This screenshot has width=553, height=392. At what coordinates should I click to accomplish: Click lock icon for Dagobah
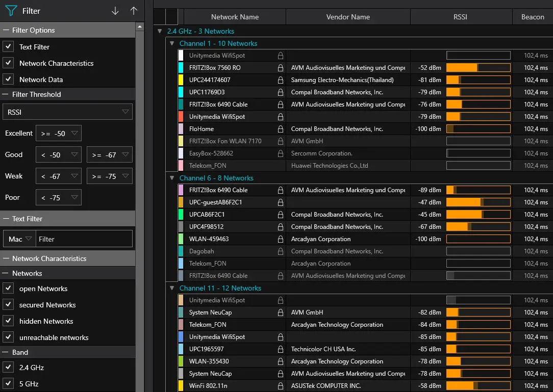[281, 251]
